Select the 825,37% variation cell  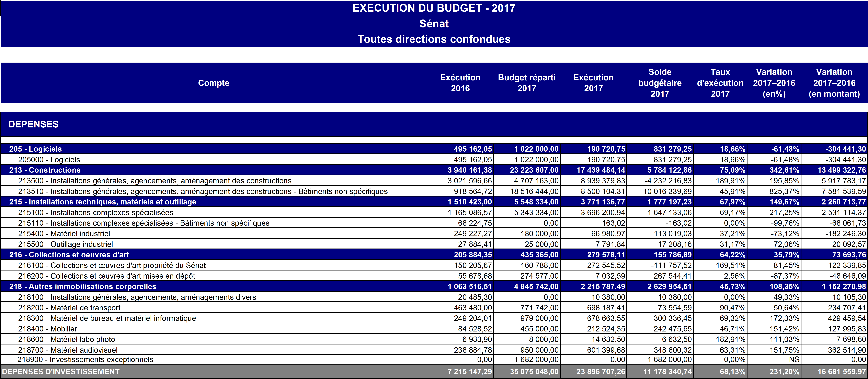tap(784, 191)
